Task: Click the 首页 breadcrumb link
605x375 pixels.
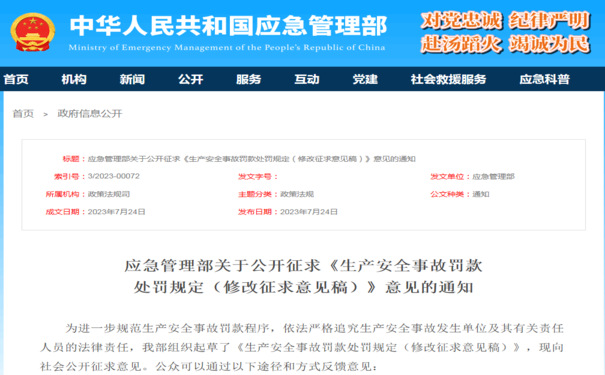Action: coord(23,113)
